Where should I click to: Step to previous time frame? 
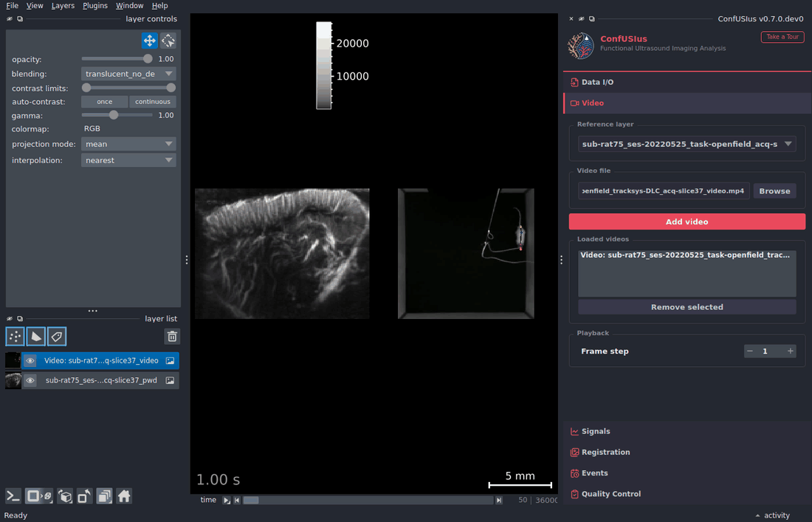click(237, 501)
